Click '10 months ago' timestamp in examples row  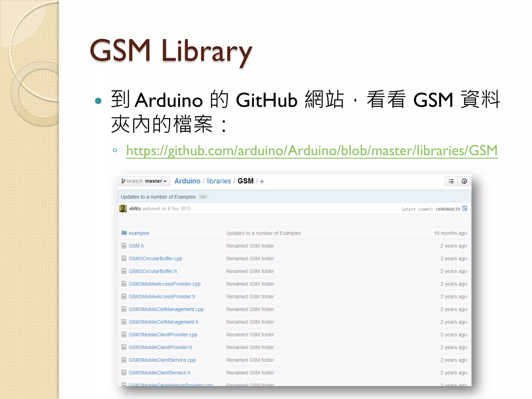[450, 233]
